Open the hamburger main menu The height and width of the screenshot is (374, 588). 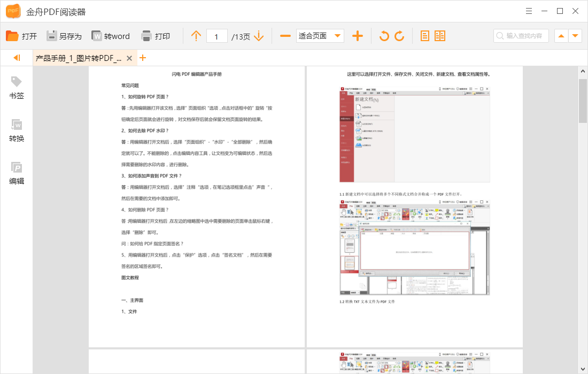click(529, 11)
